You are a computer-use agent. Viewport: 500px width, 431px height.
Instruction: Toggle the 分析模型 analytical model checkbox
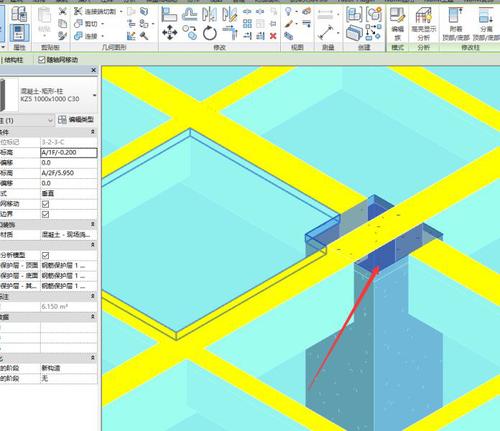tap(46, 255)
